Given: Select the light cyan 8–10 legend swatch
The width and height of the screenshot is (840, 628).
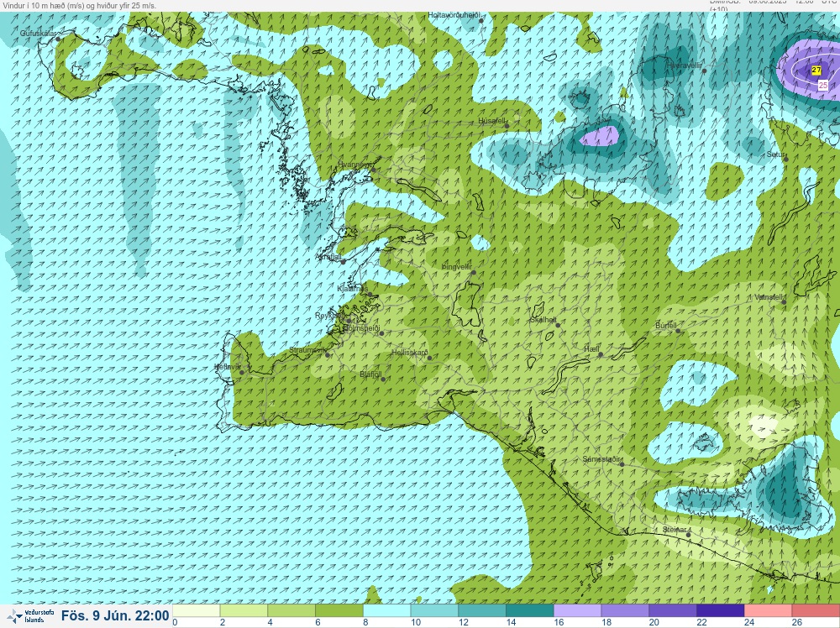Looking at the screenshot, I should (386, 611).
